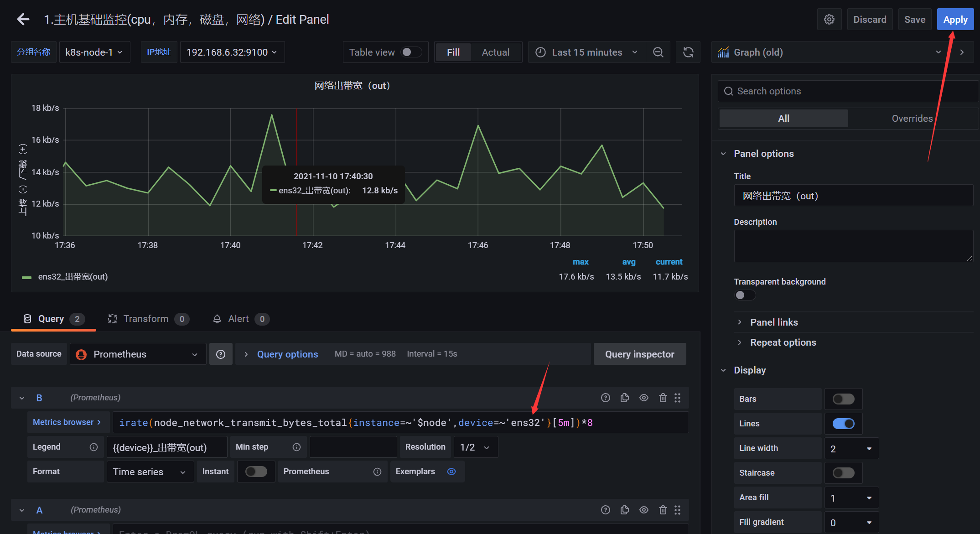Image resolution: width=980 pixels, height=534 pixels.
Task: Disable the Lines display switch
Action: (x=843, y=424)
